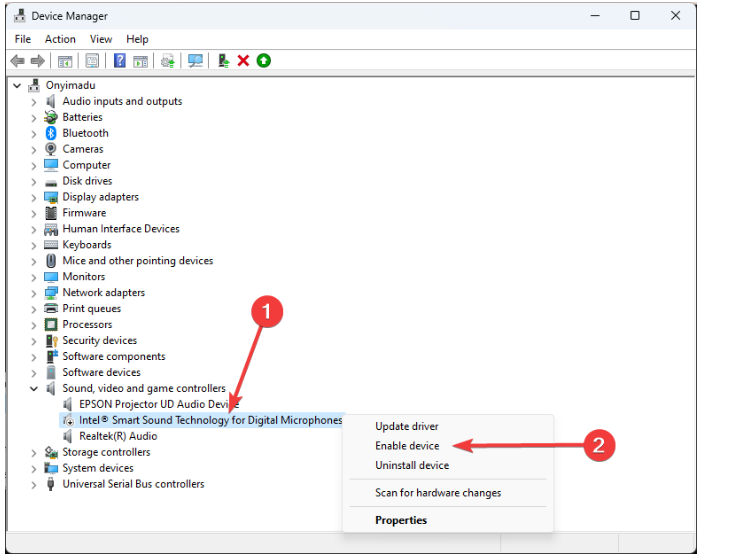This screenshot has width=730, height=560.
Task: Maximize the Device Manager window
Action: coord(635,15)
